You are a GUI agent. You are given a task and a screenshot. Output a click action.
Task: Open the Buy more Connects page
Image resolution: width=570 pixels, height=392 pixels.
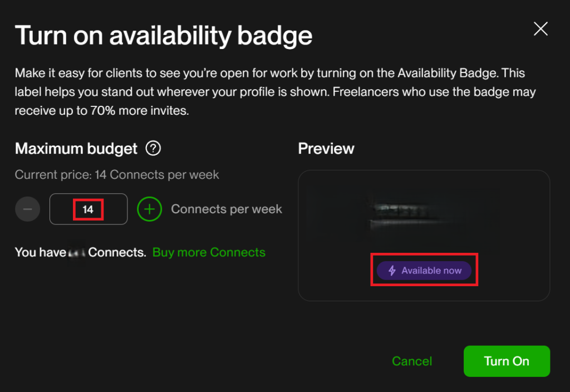(x=209, y=252)
